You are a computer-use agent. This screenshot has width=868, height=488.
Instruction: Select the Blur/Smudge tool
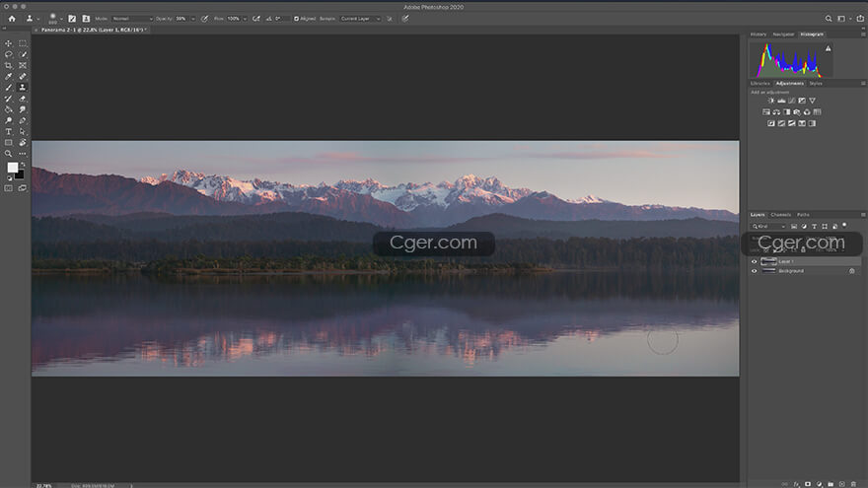(x=23, y=109)
